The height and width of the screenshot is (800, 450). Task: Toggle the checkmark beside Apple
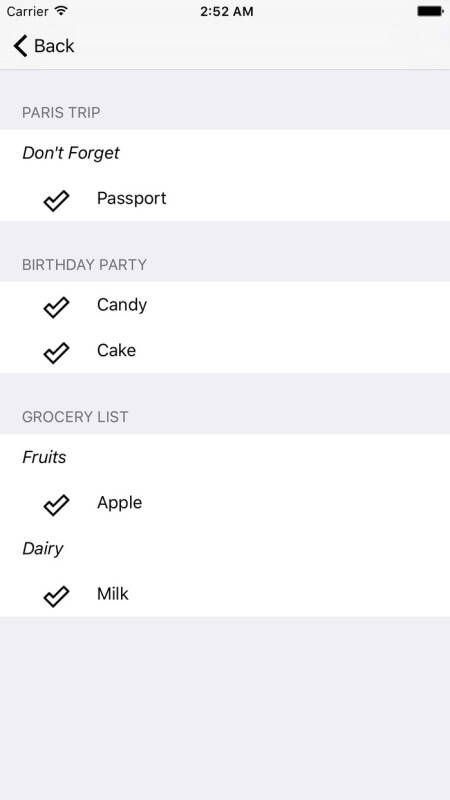point(56,505)
